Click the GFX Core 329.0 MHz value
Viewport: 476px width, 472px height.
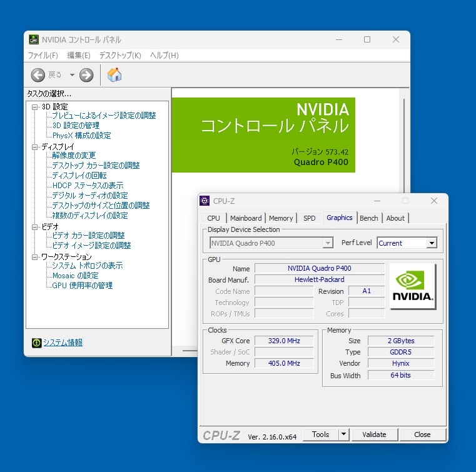[x=284, y=341]
